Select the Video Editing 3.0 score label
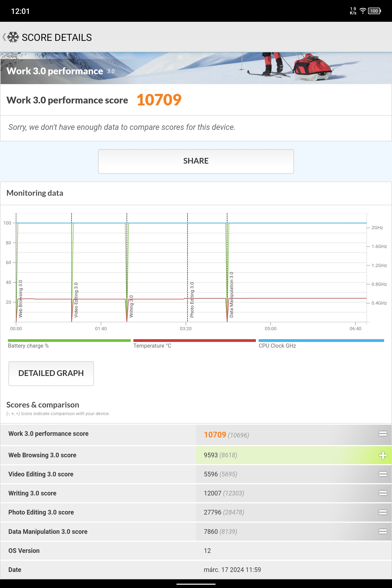 click(41, 474)
